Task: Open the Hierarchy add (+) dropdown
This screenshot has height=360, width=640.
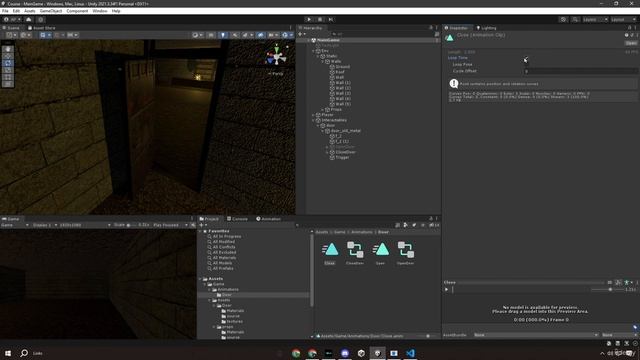Action: coord(302,34)
